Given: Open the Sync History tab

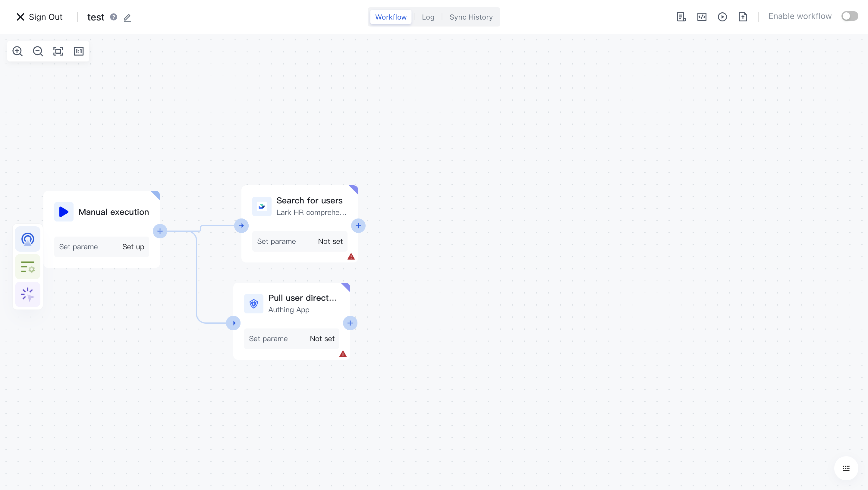Looking at the screenshot, I should pos(471,17).
